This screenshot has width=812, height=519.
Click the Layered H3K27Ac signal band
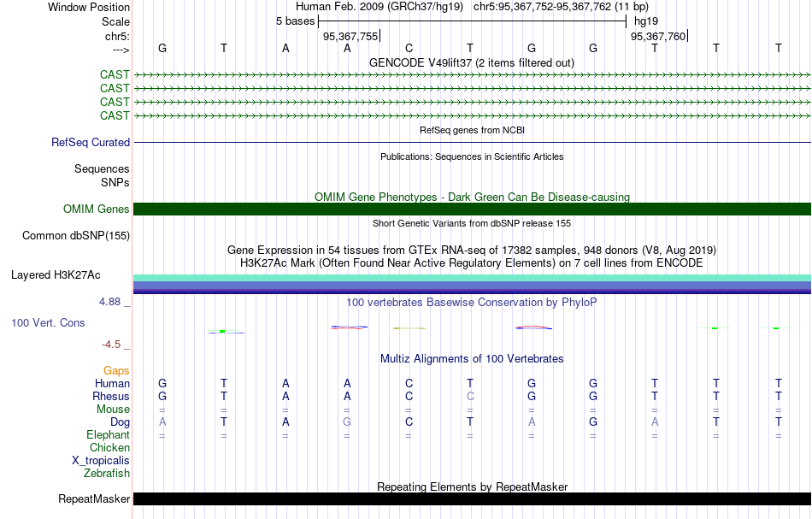click(473, 285)
